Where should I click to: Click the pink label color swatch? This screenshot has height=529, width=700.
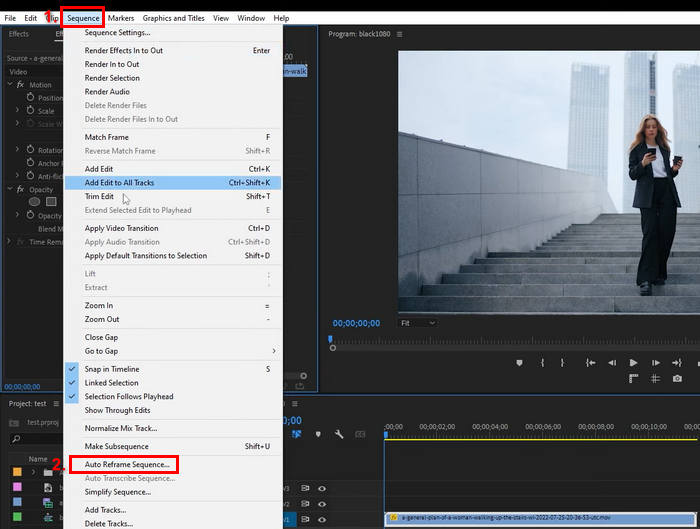(17, 487)
